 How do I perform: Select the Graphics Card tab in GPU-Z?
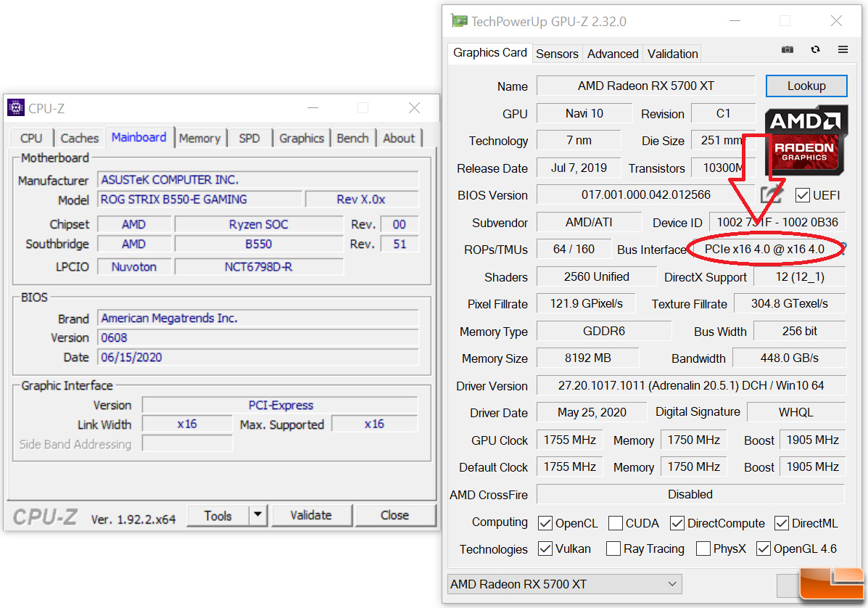(x=490, y=53)
